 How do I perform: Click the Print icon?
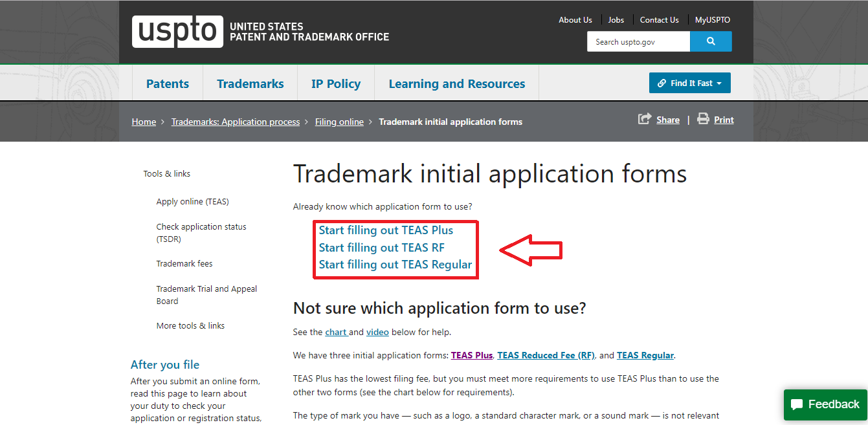pyautogui.click(x=703, y=119)
